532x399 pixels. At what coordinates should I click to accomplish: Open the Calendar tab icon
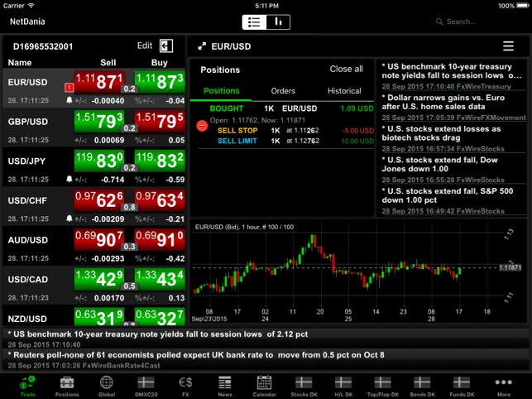(264, 386)
